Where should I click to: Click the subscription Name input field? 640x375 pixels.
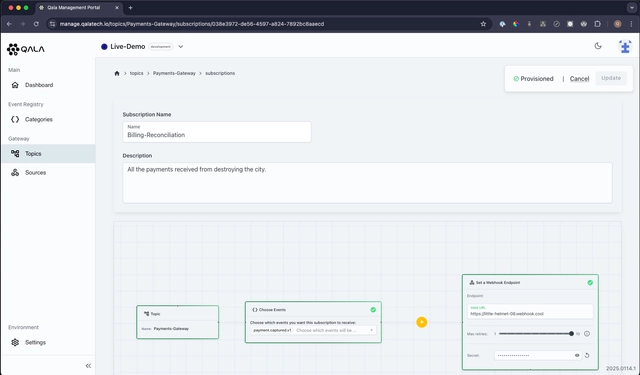[x=217, y=132]
